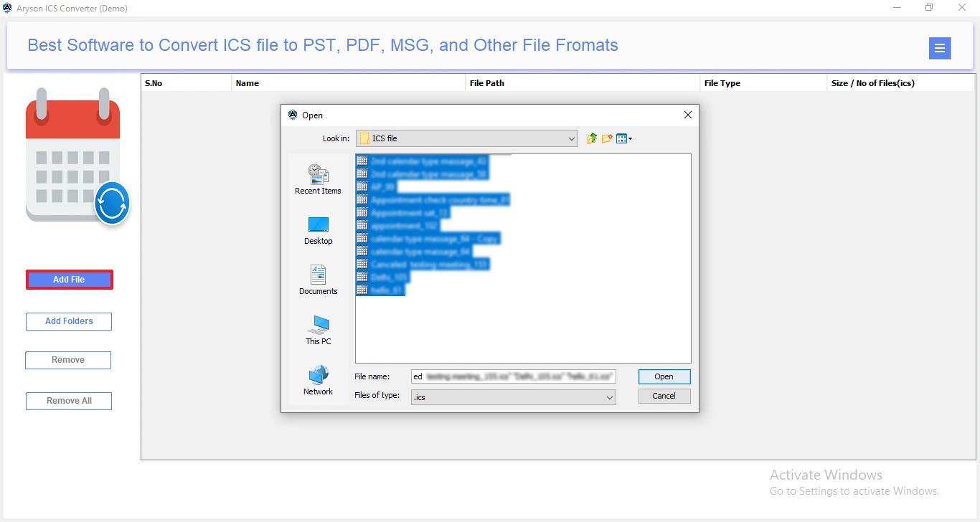Select the Delhi_105 file
Image resolution: width=980 pixels, height=522 pixels.
coord(382,277)
